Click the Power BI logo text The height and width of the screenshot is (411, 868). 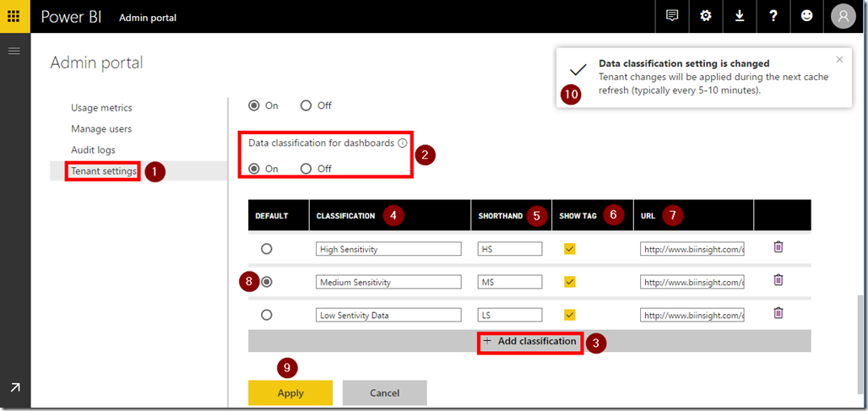(71, 17)
